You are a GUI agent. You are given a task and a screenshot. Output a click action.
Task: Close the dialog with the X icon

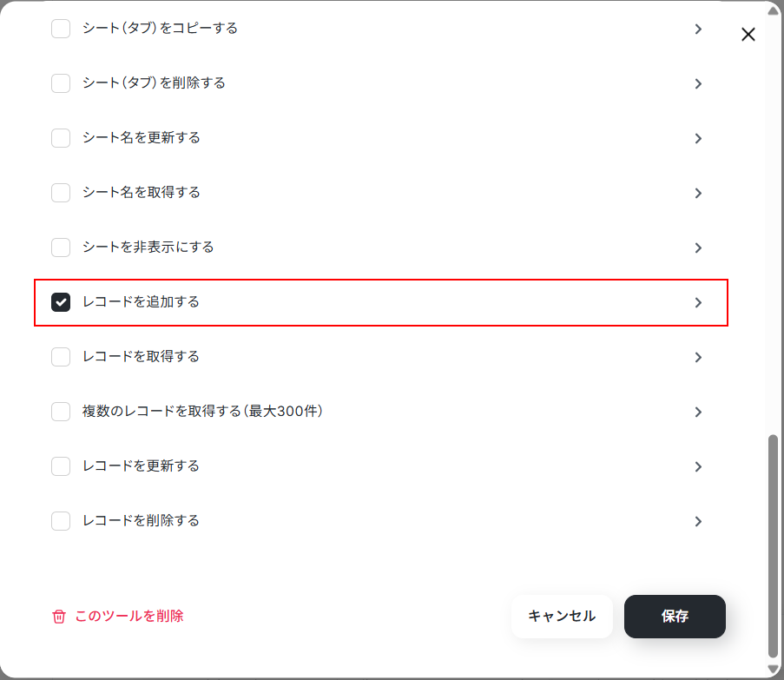[x=748, y=35]
